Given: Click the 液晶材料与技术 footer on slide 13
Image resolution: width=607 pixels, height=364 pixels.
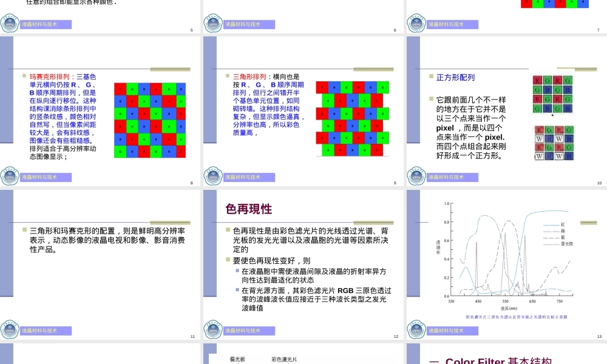Looking at the screenshot, I should [452, 331].
